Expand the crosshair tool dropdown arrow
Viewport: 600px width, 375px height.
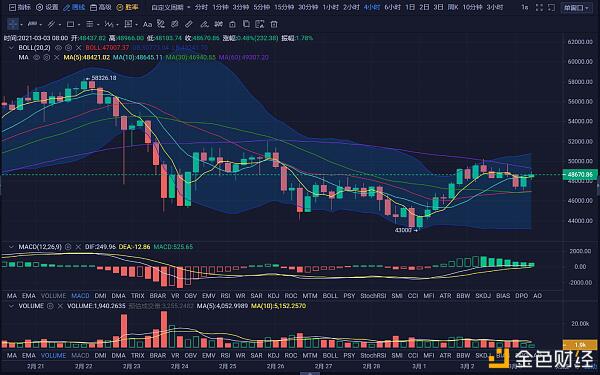[x=21, y=24]
